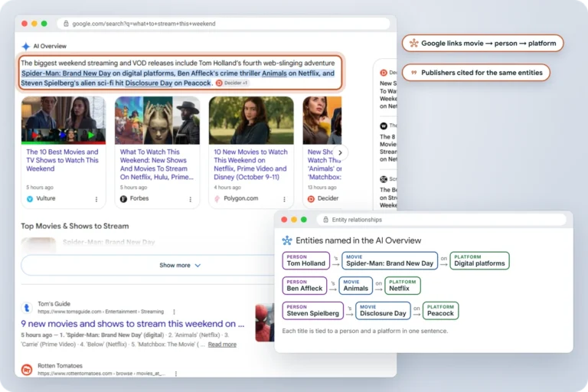Click the Decider icon in side panel
This screenshot has width=588, height=392.
[x=384, y=73]
